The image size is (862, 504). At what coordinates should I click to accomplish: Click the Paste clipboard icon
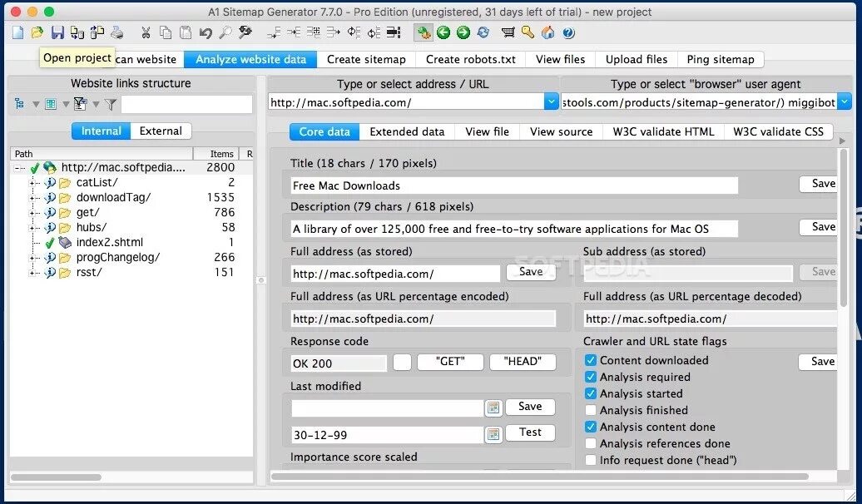[186, 32]
